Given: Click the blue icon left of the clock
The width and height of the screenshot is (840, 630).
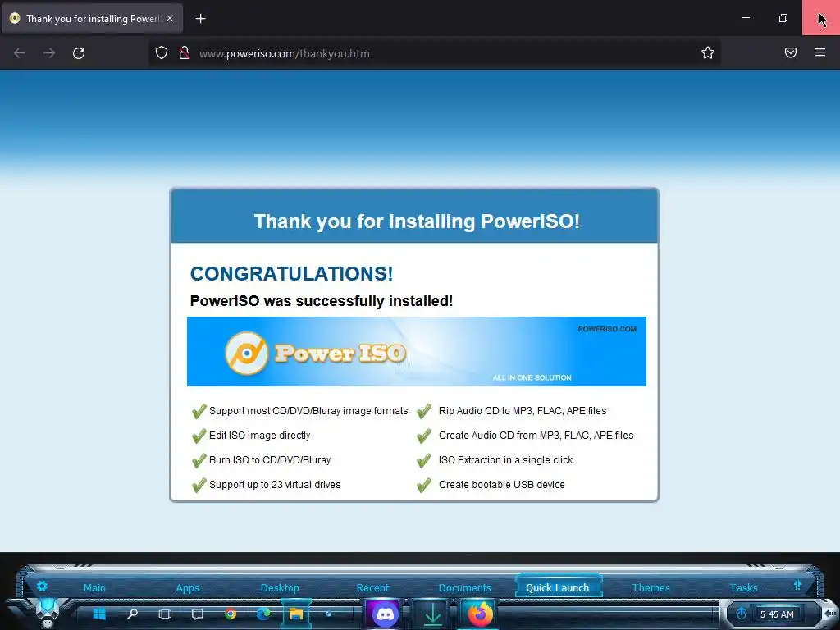Looking at the screenshot, I should 741,614.
